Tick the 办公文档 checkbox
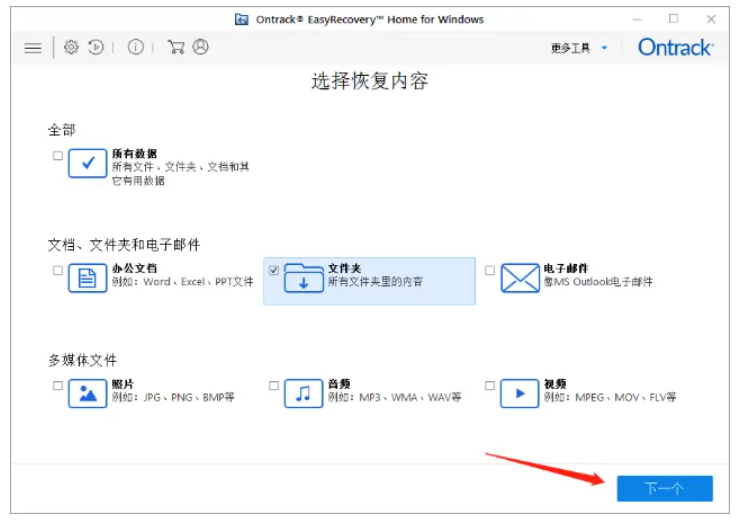 coord(58,270)
